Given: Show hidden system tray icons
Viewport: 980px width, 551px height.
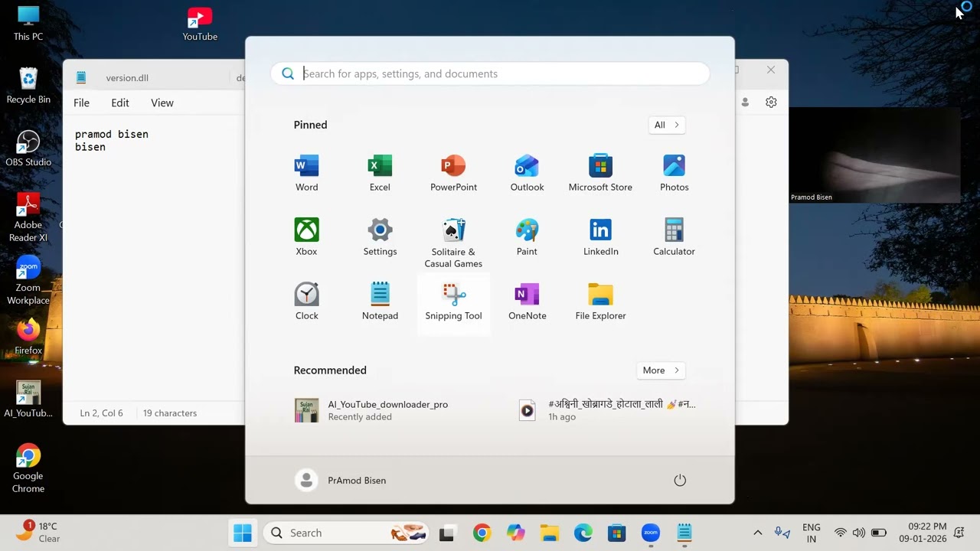Looking at the screenshot, I should coord(758,533).
